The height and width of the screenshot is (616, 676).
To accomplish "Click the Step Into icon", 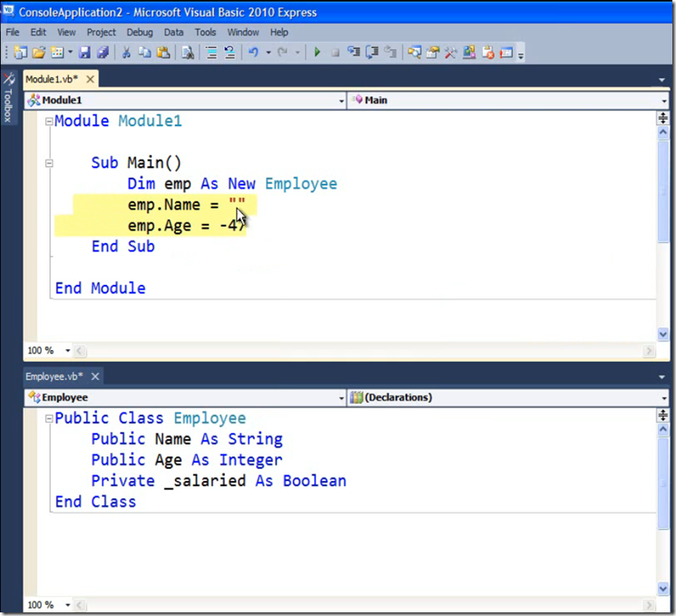I will 354,53.
